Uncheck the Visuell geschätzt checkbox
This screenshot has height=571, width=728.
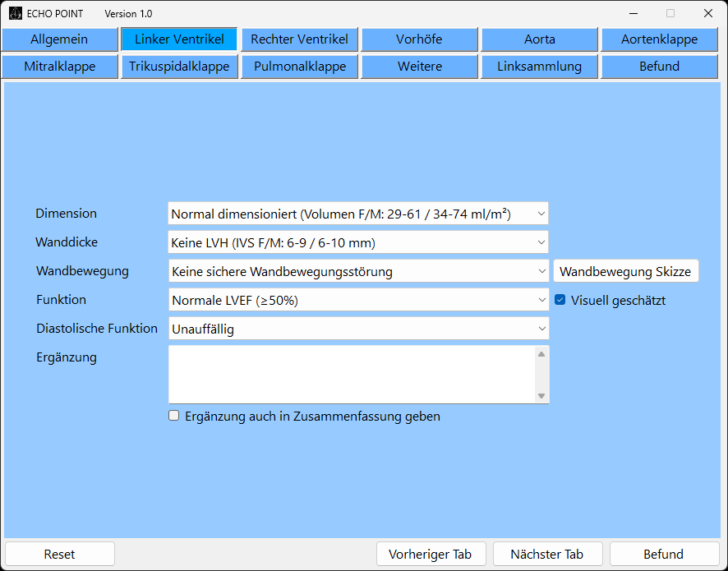coord(560,300)
